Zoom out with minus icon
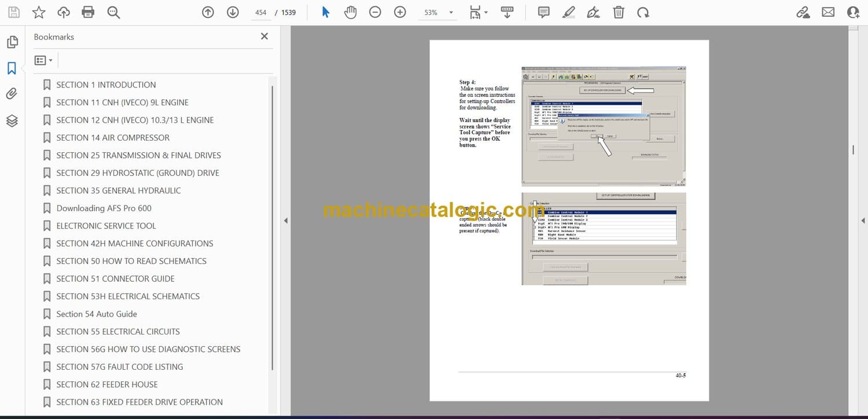Screen dimensions: 868x419 pos(375,12)
